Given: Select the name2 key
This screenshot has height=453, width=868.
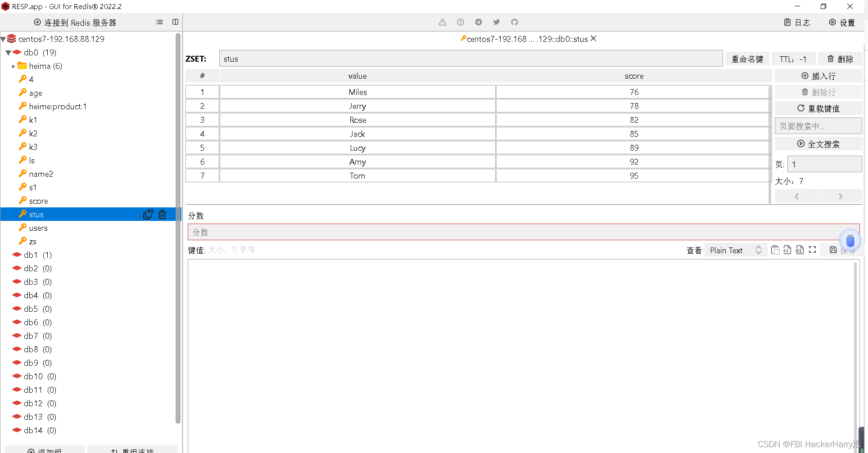Looking at the screenshot, I should (41, 174).
